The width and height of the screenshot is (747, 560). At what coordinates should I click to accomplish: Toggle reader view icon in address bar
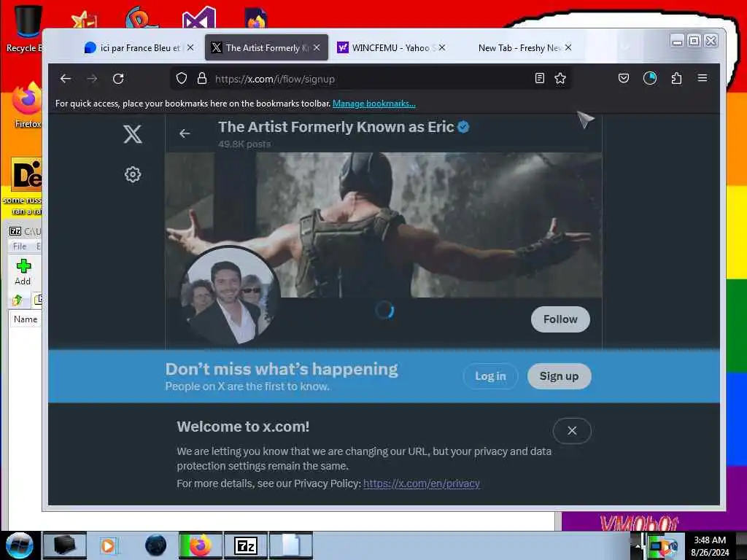(x=539, y=78)
